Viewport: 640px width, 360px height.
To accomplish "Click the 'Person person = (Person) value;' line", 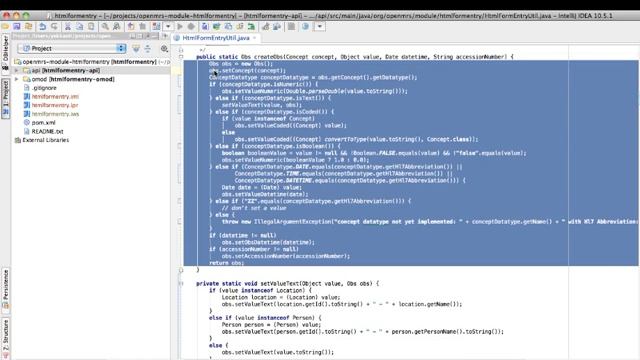I will (271, 324).
